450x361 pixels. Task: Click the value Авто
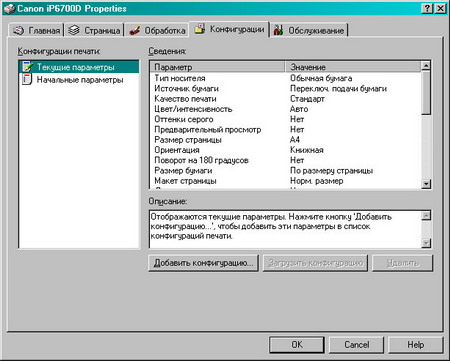(299, 109)
